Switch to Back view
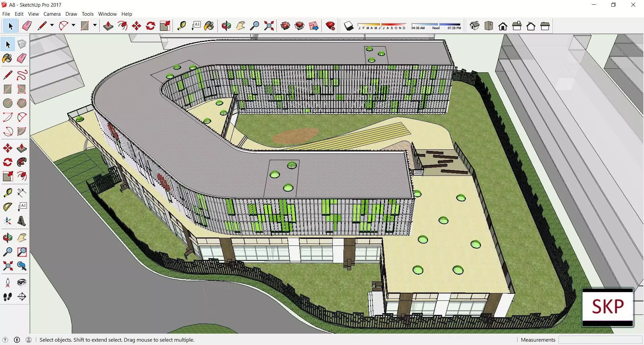 point(531,26)
